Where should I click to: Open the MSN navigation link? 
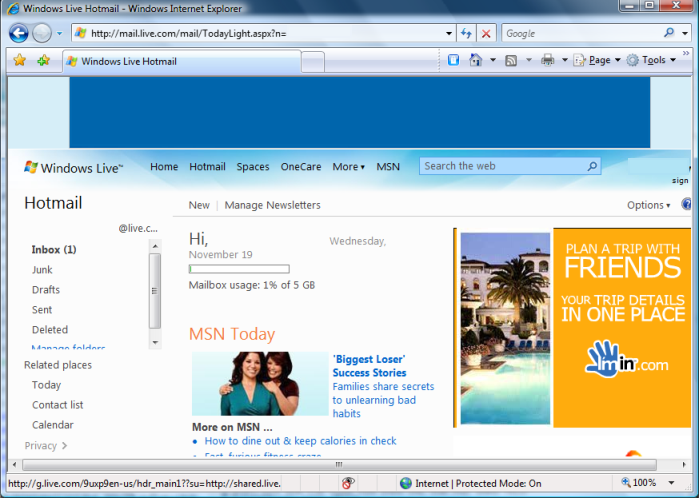[x=388, y=166]
